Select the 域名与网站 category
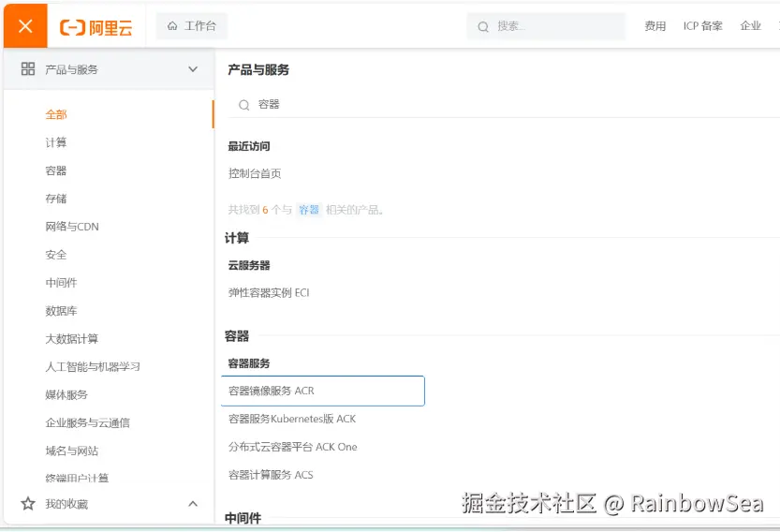 pyautogui.click(x=71, y=451)
